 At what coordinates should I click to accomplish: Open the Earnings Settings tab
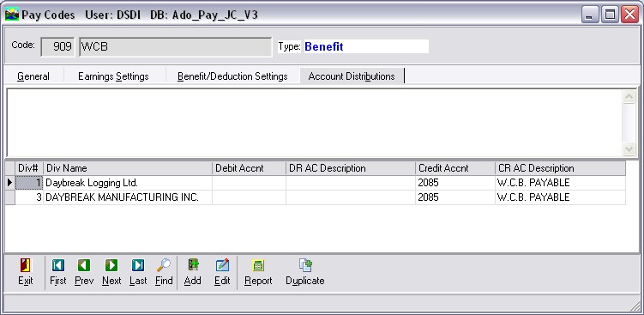[x=114, y=76]
